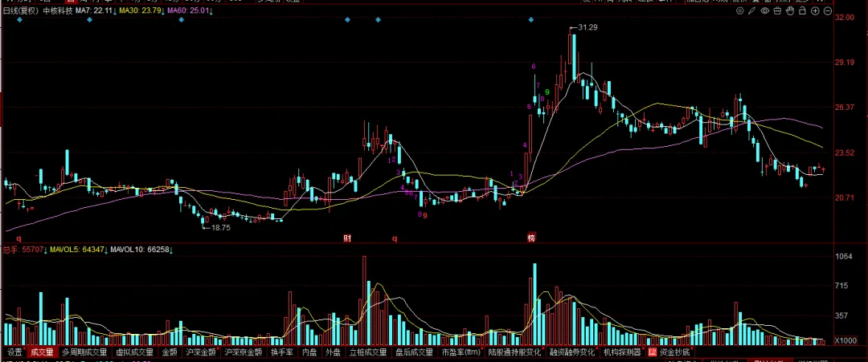This screenshot has height=362, width=868.
Task: Click the green 9 sequence number on chart
Action: (547, 92)
